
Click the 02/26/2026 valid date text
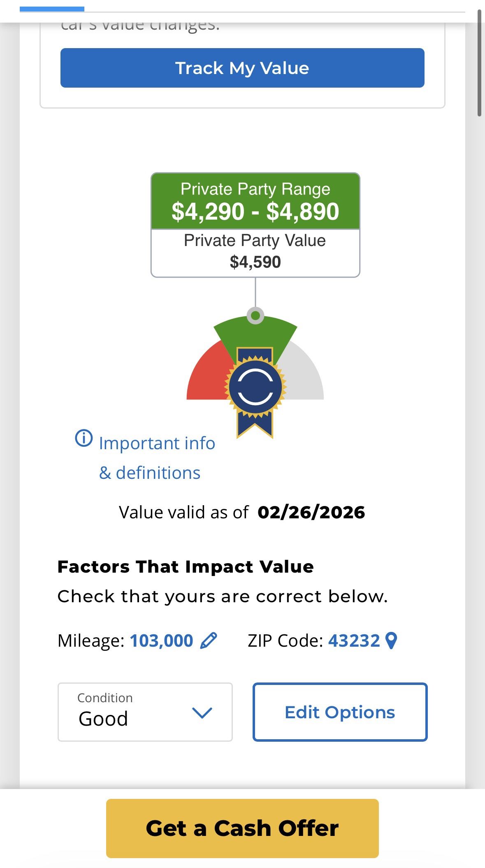(311, 512)
